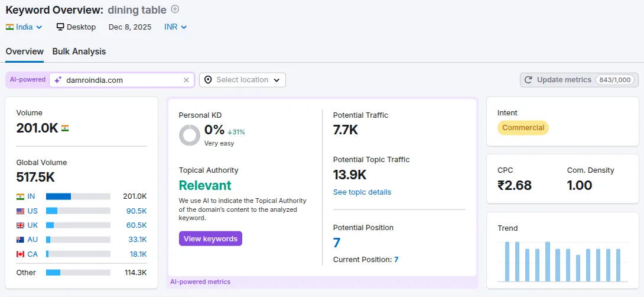Image resolution: width=644 pixels, height=297 pixels.
Task: Click the US flag in Global Volume
Action: [21, 211]
